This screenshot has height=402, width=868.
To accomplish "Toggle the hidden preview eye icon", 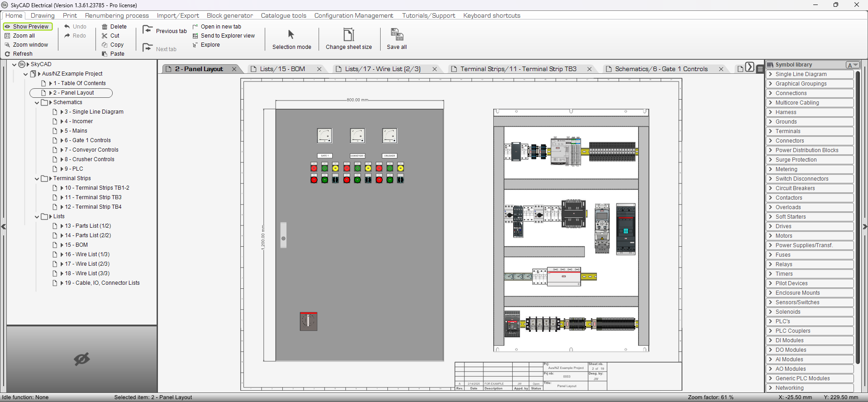I will point(82,359).
